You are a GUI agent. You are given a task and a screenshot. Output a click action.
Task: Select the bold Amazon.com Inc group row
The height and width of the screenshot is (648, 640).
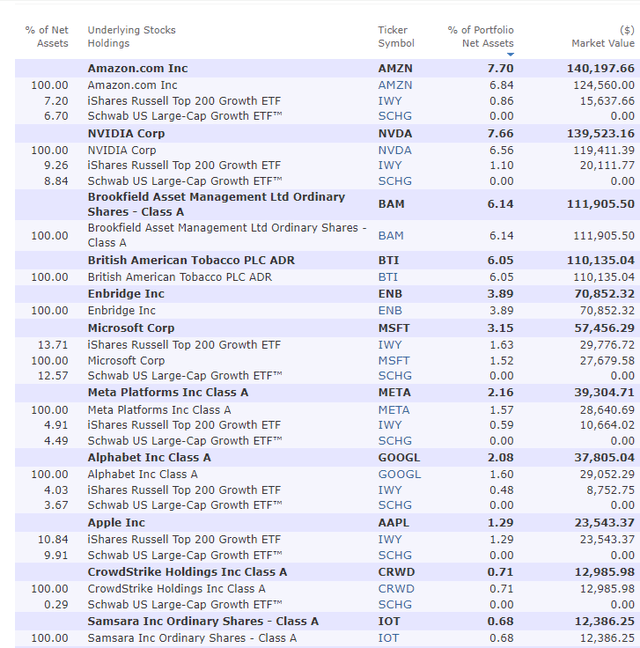[137, 69]
